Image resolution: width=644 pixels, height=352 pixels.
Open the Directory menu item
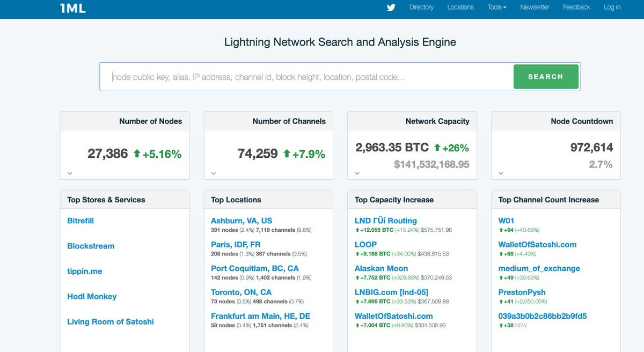[421, 8]
